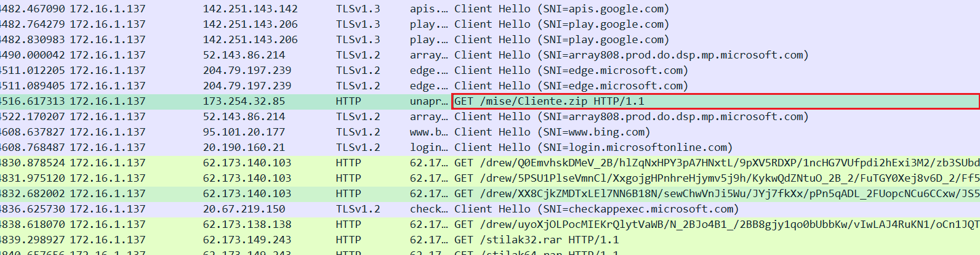Viewport: 980px width, 255px height.
Task: Click destination IP 20.67.219.150
Action: click(x=244, y=209)
